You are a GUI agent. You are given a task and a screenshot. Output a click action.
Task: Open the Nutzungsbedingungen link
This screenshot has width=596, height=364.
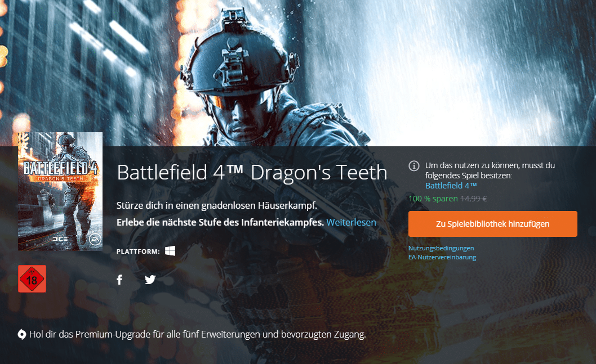(x=441, y=248)
